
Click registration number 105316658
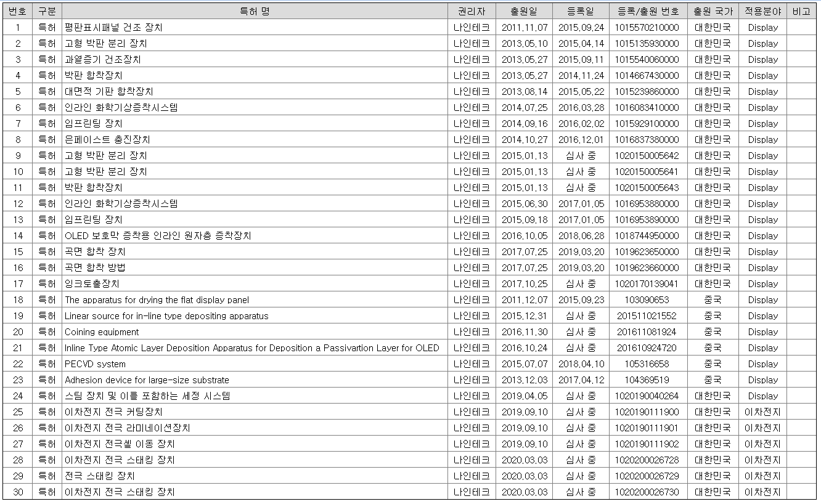point(647,364)
